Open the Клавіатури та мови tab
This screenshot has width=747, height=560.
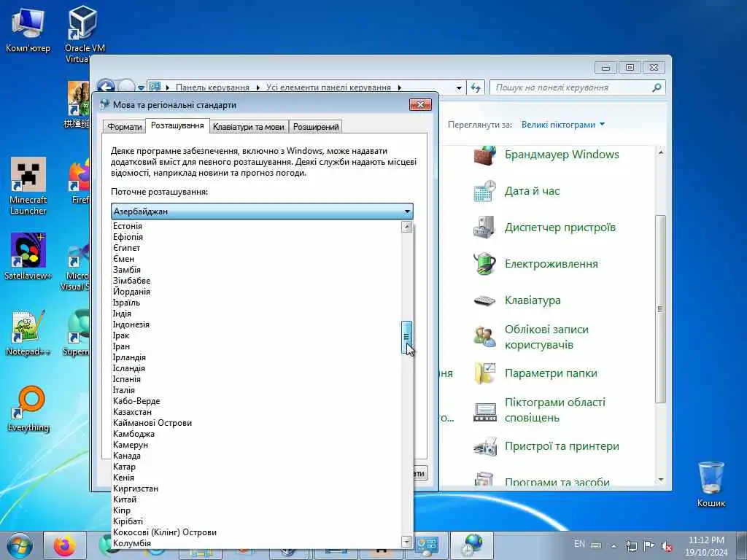tap(248, 127)
